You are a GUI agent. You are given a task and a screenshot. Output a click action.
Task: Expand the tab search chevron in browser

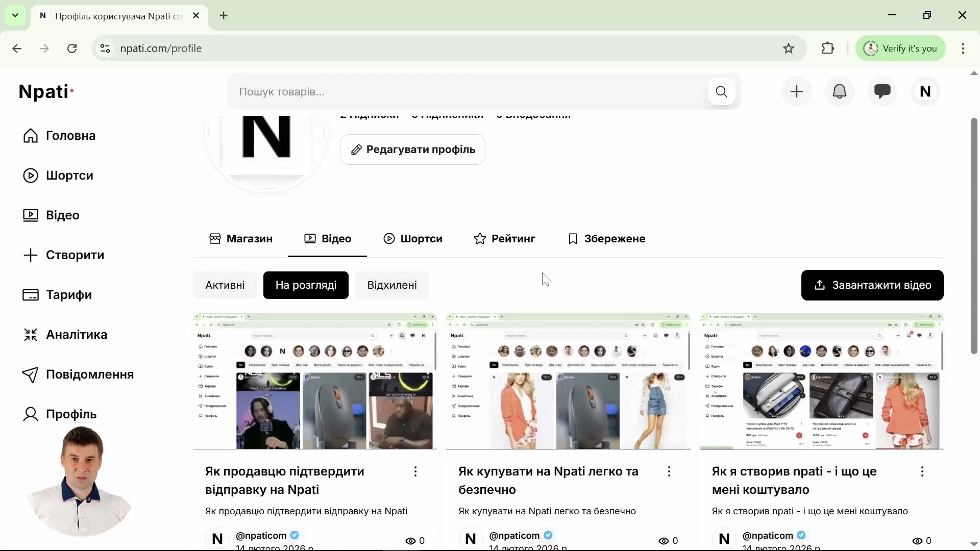pos(15,15)
